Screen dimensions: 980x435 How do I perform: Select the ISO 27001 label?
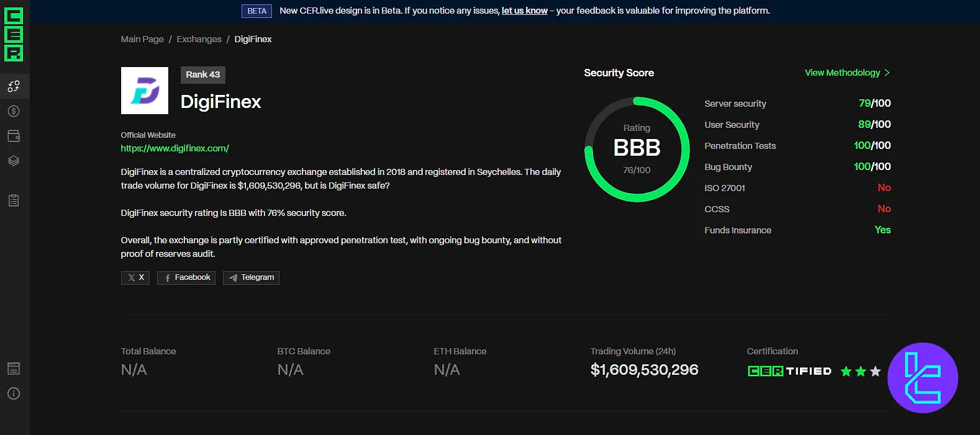[x=725, y=188]
